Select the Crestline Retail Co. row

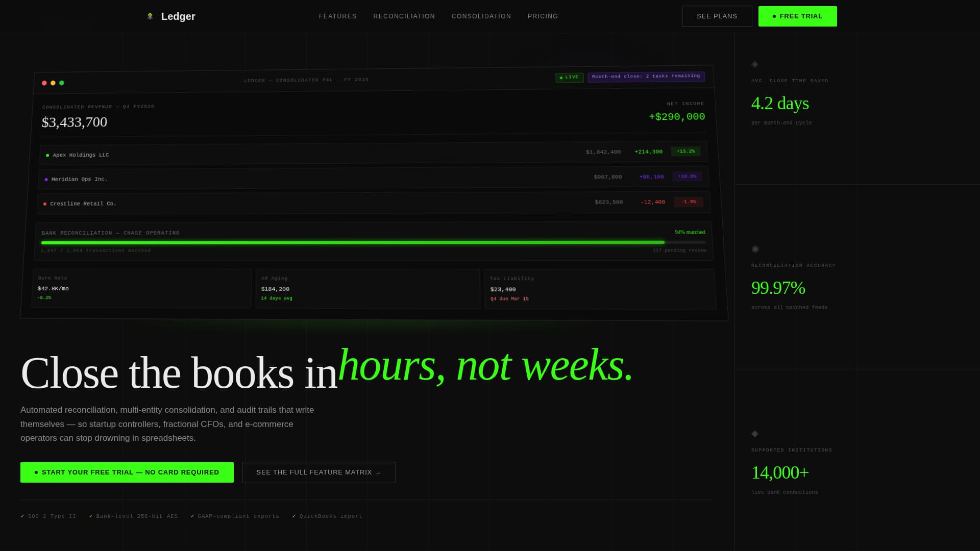[x=374, y=203]
